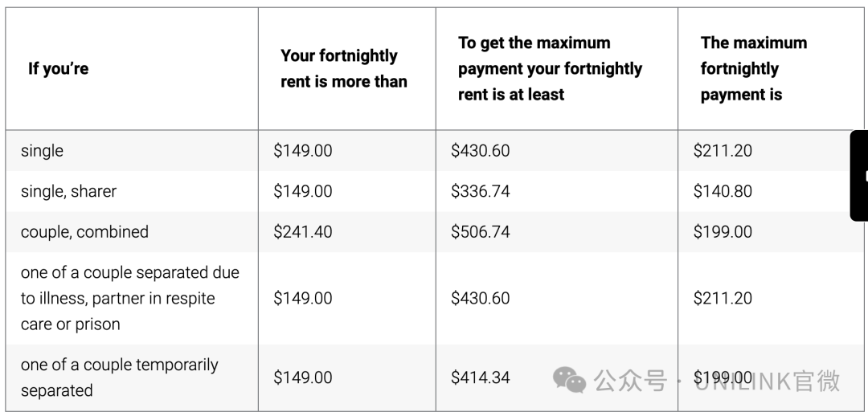Click "The maximum fortnightly payment is" header
Image resolution: width=868 pixels, height=416 pixels.
click(753, 69)
